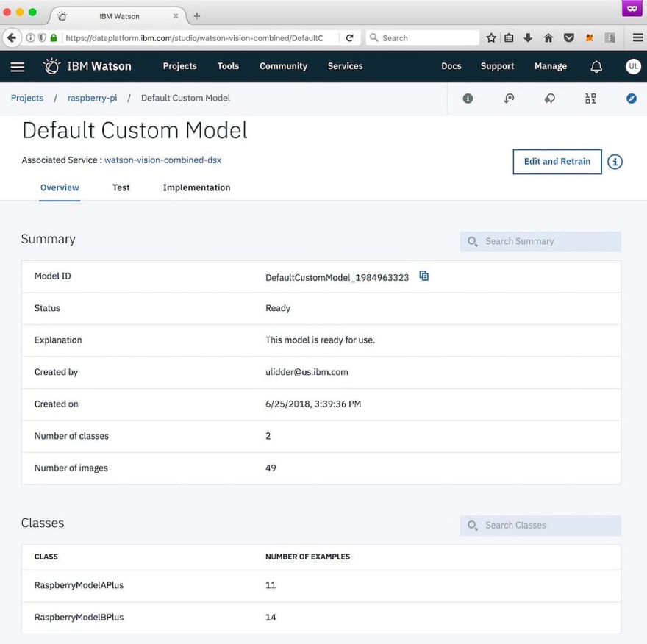Switch to the Overview tab

point(60,187)
